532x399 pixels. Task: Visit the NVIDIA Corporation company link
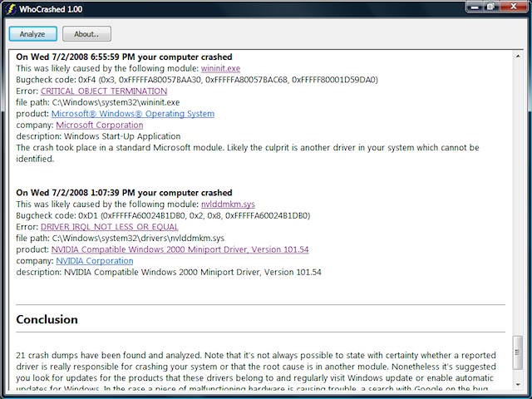94,261
